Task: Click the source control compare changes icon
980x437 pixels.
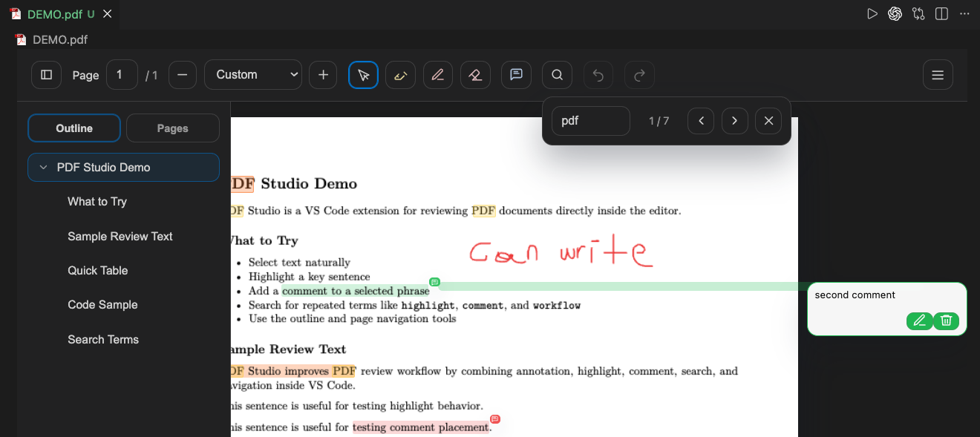Action: (x=919, y=14)
